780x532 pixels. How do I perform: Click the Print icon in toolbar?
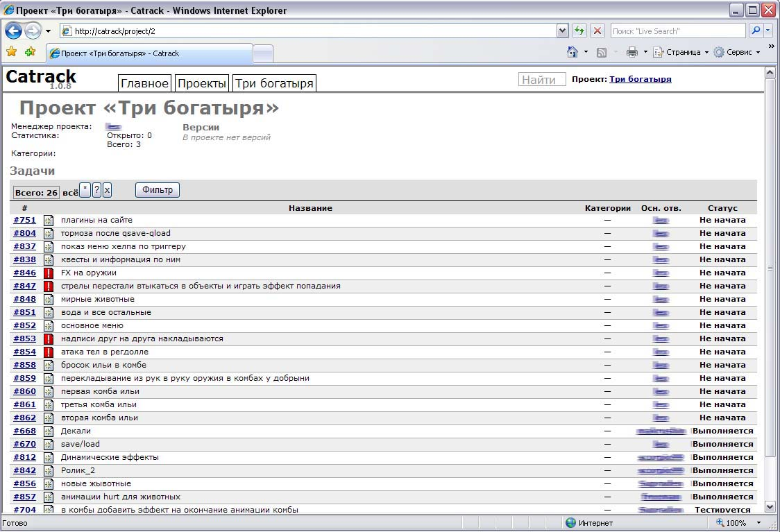tap(631, 52)
